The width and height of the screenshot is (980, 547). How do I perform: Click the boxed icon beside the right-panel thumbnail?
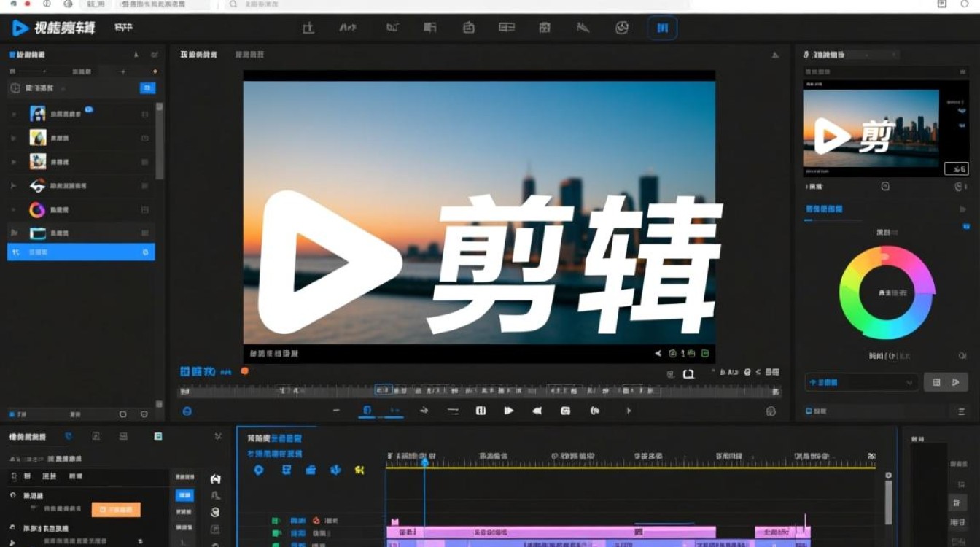[956, 168]
